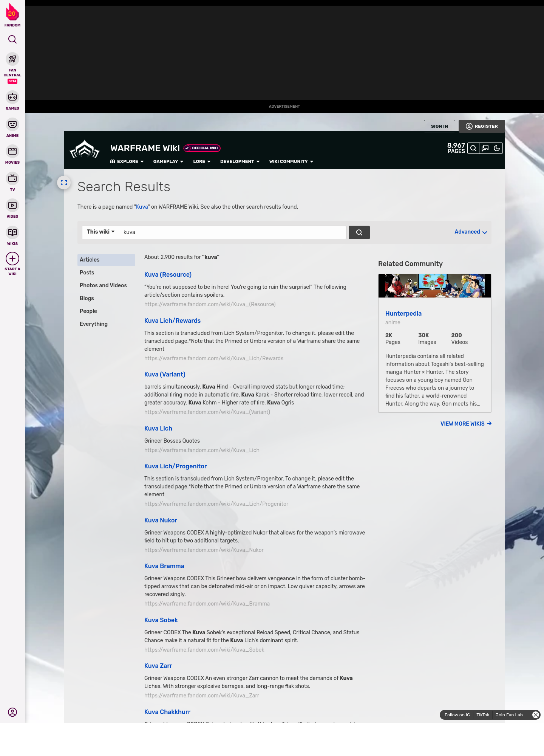The height and width of the screenshot is (756, 544).
Task: Start a wiki with the plus icon
Action: pyautogui.click(x=12, y=259)
